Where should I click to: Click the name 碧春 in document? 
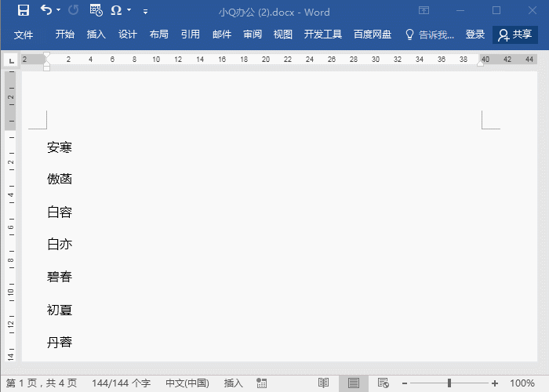point(60,277)
